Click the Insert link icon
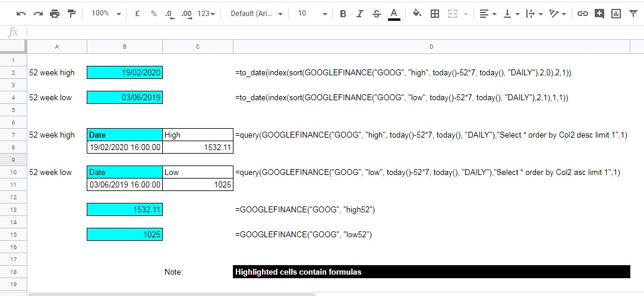 [582, 14]
